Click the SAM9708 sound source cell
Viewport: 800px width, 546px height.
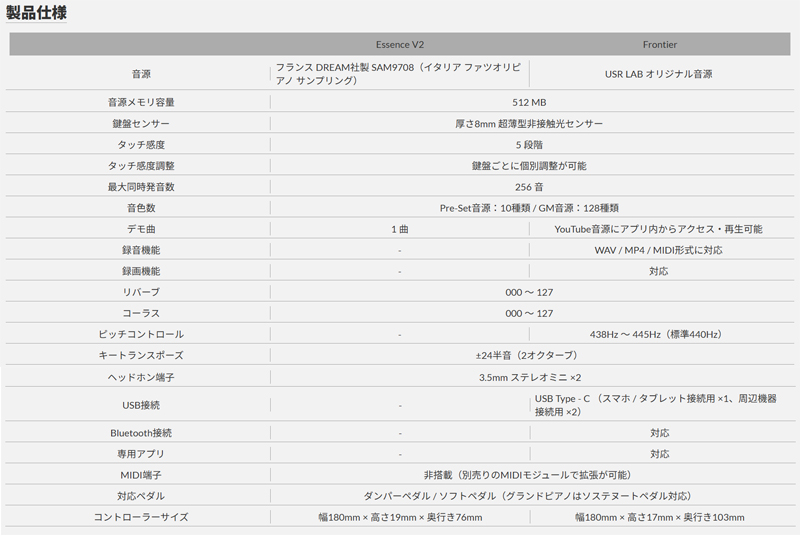click(x=399, y=74)
